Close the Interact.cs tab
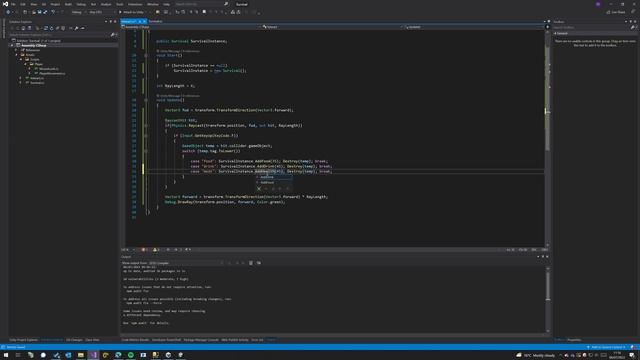The image size is (640, 360). coord(144,21)
